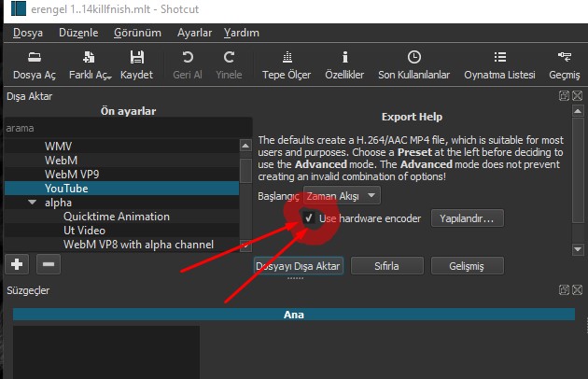Image resolution: width=588 pixels, height=379 pixels.
Task: Close the Süzgeçler panel
Action: [578, 289]
